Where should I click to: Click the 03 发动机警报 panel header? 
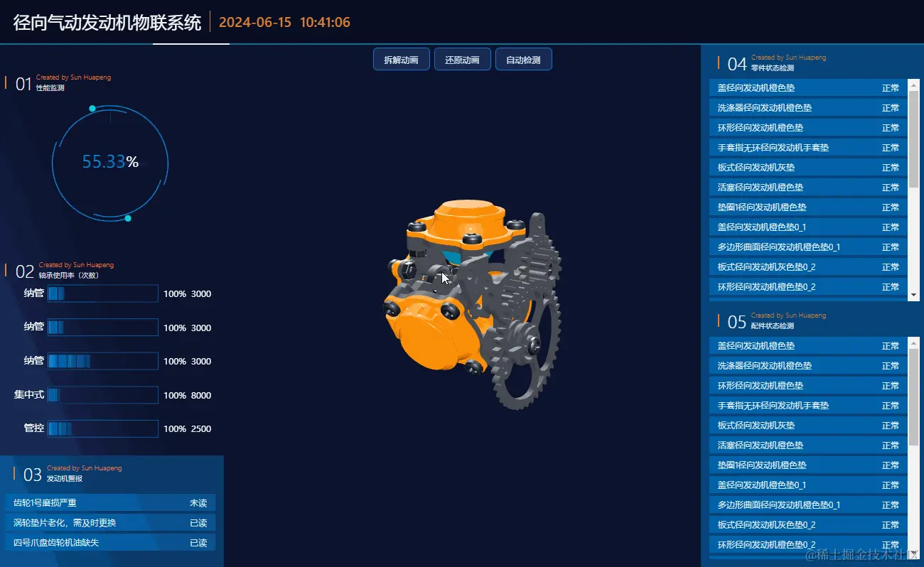64,473
